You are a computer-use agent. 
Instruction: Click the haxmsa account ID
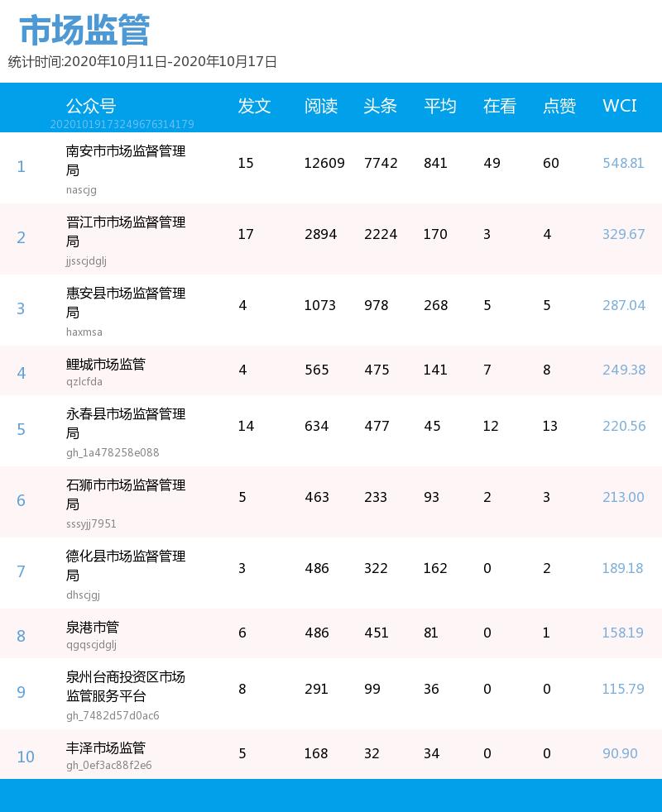pos(84,332)
